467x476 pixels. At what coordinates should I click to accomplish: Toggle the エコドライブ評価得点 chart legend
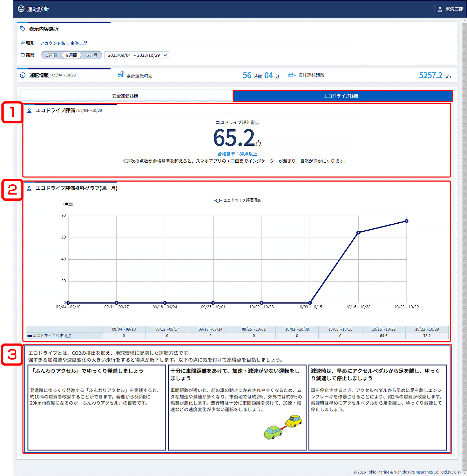(x=237, y=200)
